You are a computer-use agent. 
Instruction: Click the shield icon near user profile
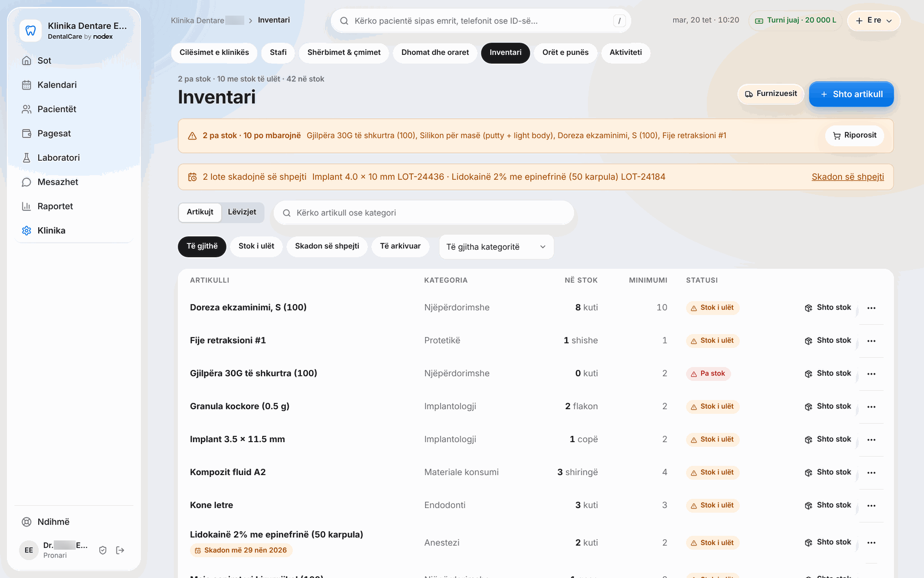coord(103,550)
